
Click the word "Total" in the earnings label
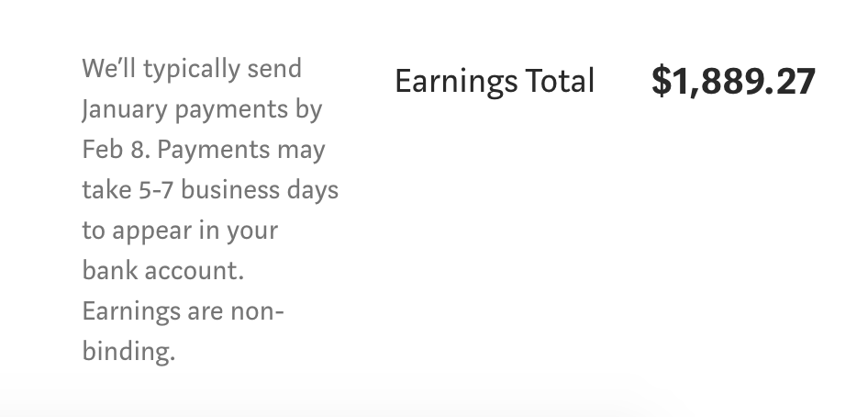point(560,80)
